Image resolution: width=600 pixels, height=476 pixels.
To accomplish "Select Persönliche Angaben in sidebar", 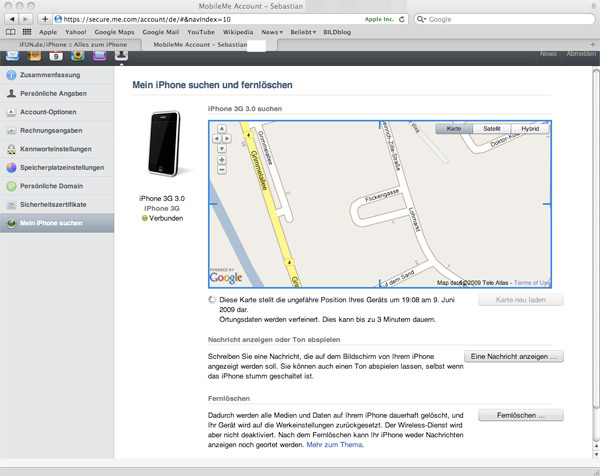I will [x=57, y=93].
